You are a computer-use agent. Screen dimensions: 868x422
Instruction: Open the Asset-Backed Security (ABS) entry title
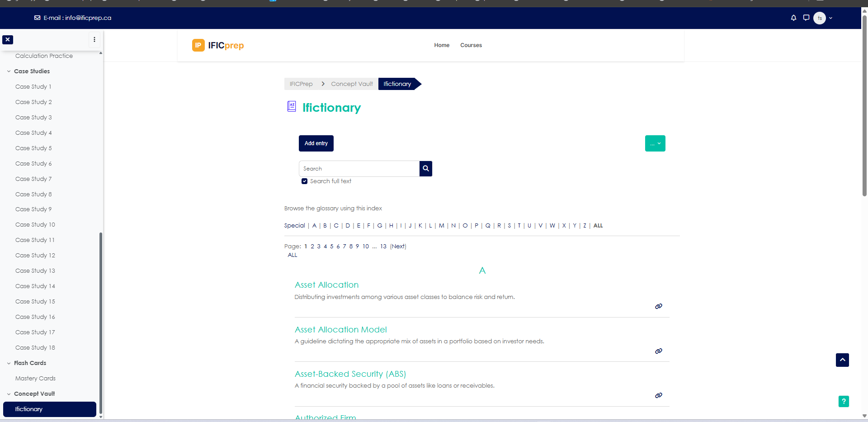tap(350, 374)
